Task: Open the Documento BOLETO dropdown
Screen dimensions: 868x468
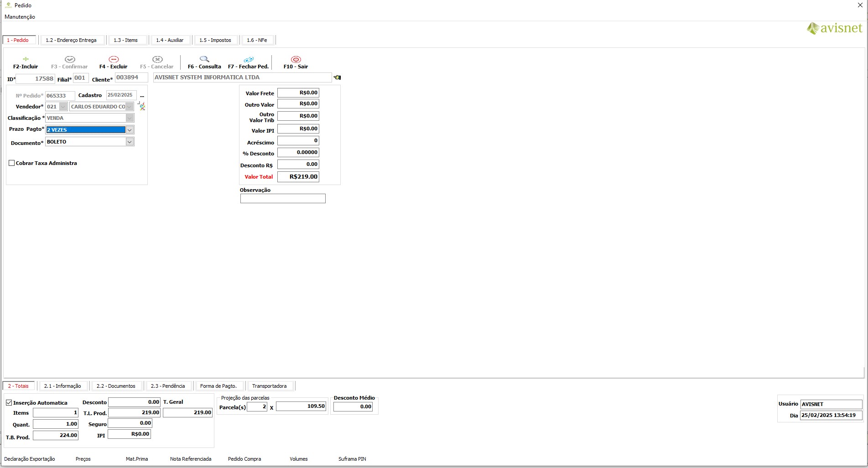Action: (x=130, y=142)
